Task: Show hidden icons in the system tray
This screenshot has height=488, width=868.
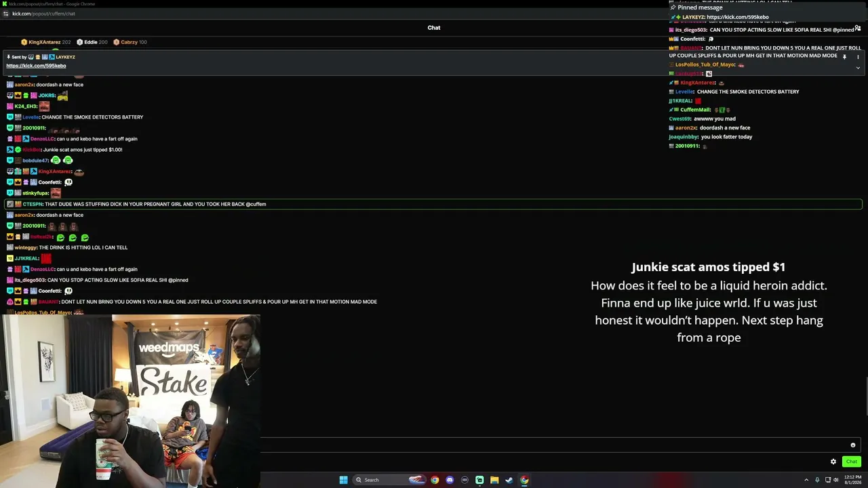Action: [x=806, y=480]
